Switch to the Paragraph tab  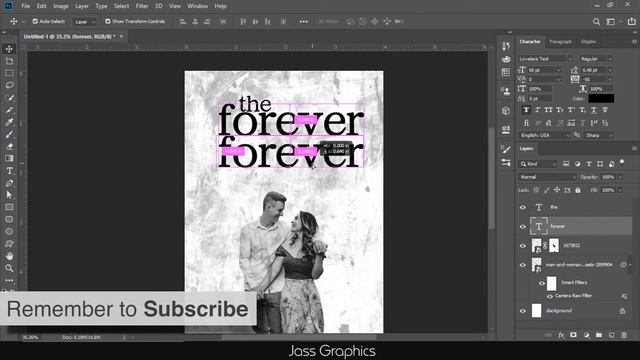[560, 42]
